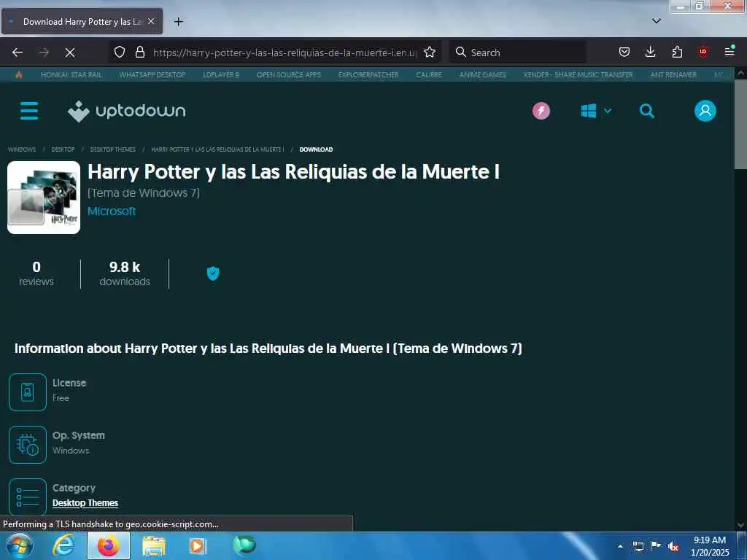Image resolution: width=747 pixels, height=560 pixels.
Task: Click the Firefox search box
Action: coord(517,52)
